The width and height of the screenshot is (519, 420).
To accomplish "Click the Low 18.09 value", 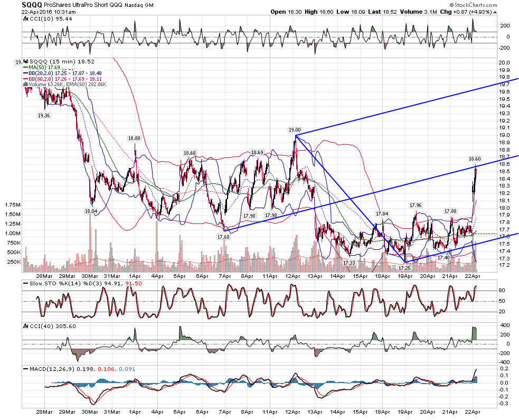I will point(351,12).
